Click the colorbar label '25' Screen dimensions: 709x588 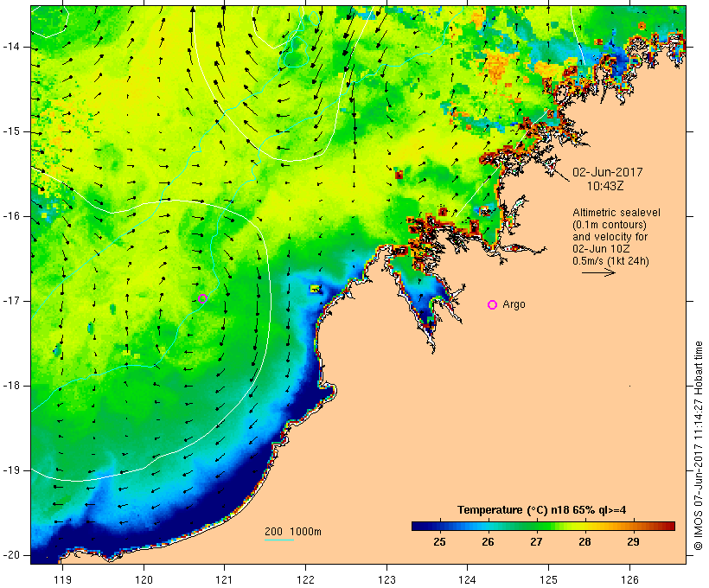[x=439, y=541]
